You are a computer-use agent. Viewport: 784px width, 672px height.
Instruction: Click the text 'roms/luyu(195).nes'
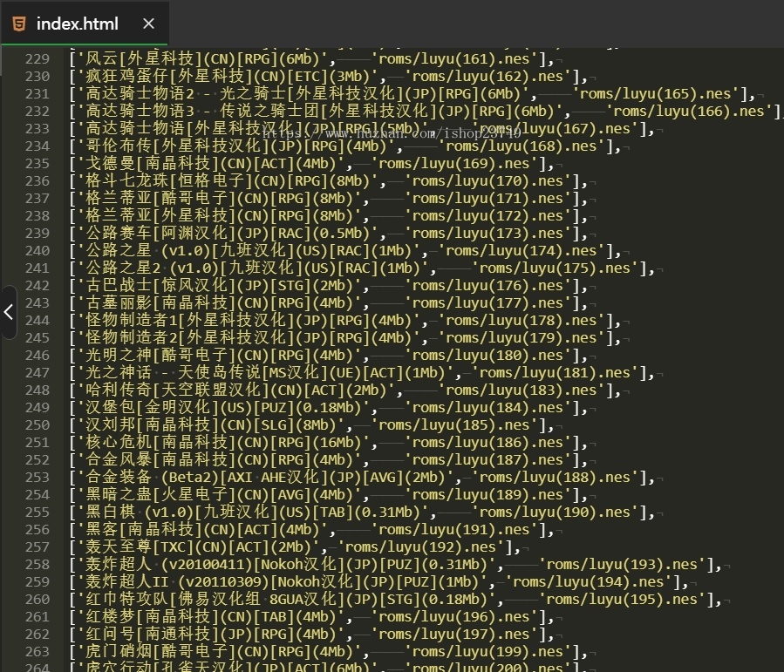622,600
